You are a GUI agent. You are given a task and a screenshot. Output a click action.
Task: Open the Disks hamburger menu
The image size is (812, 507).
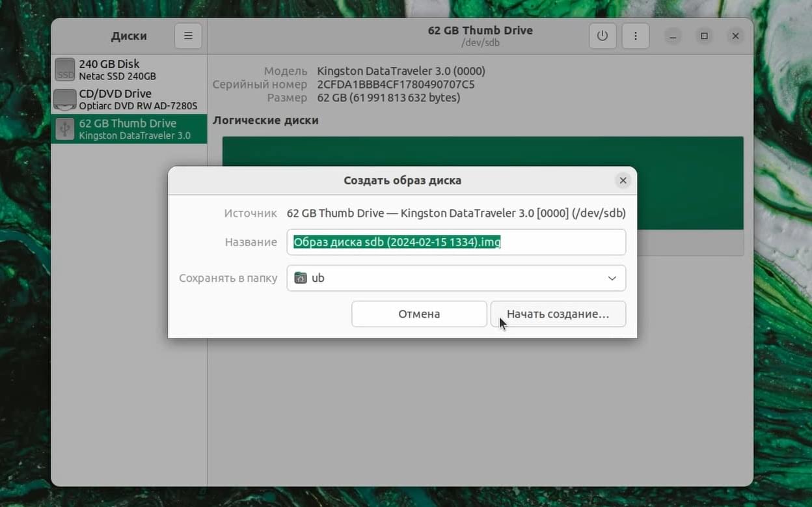coord(188,36)
